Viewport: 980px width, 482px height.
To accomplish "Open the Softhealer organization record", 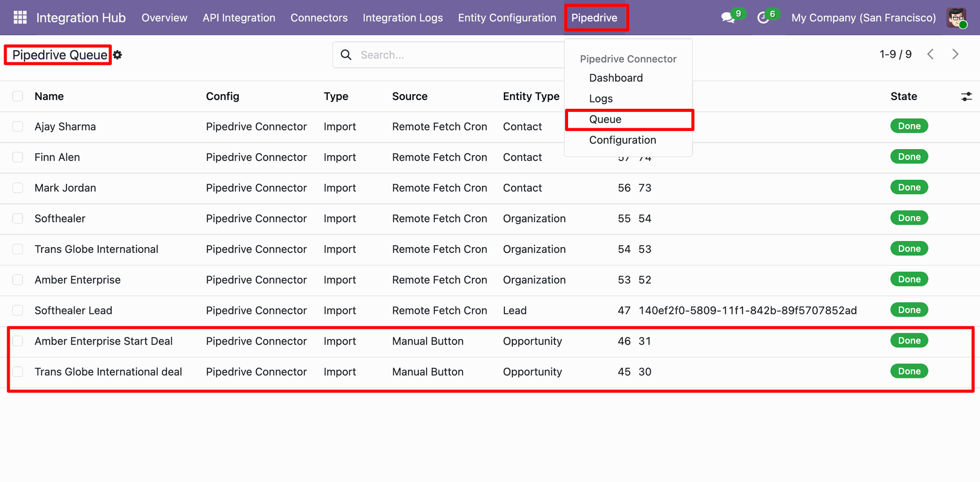I will click(60, 219).
